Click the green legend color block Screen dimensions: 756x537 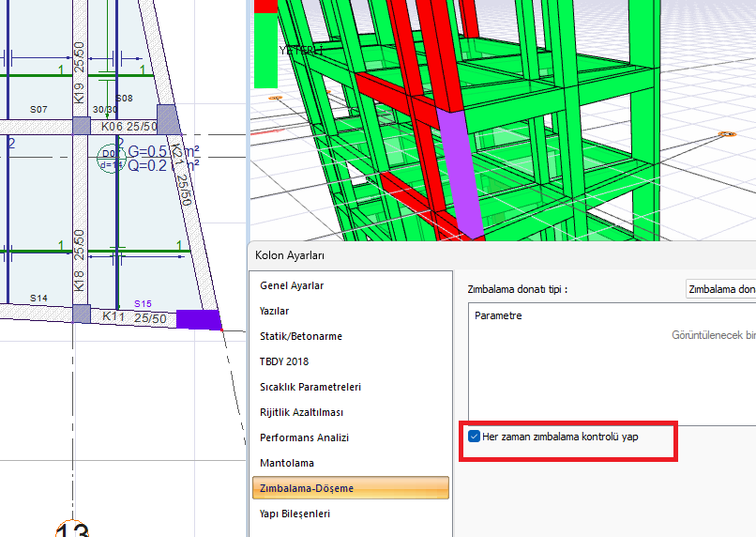(x=265, y=52)
